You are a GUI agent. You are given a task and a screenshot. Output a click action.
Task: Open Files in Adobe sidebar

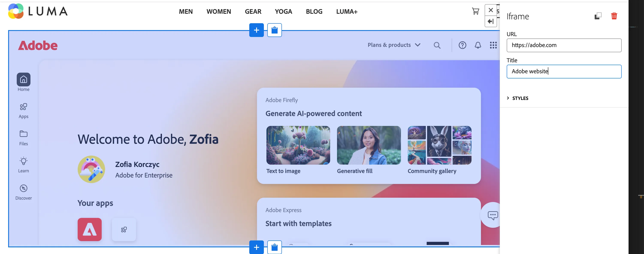[24, 138]
